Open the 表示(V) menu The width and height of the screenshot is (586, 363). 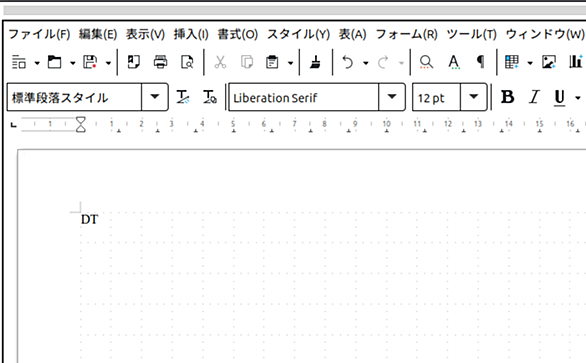click(145, 34)
